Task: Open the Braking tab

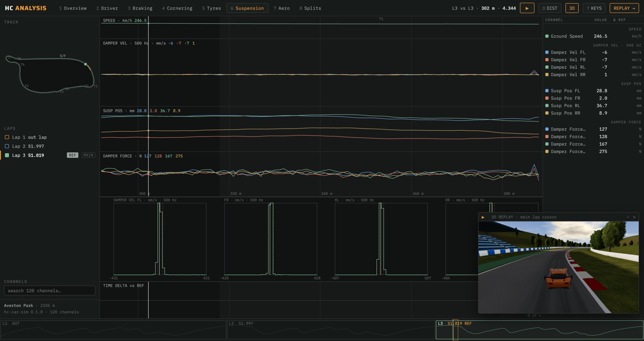Action: (140, 8)
